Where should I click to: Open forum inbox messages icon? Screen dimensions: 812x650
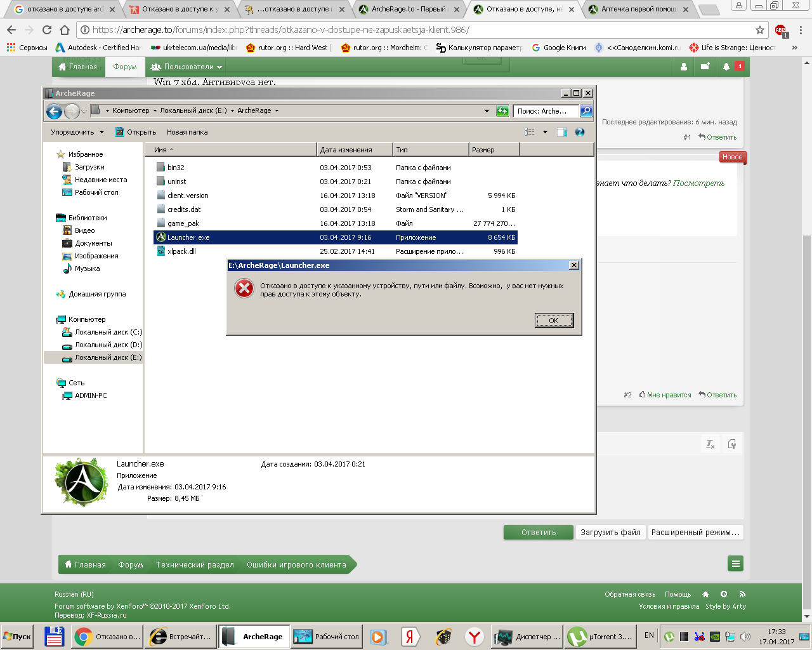click(x=705, y=66)
